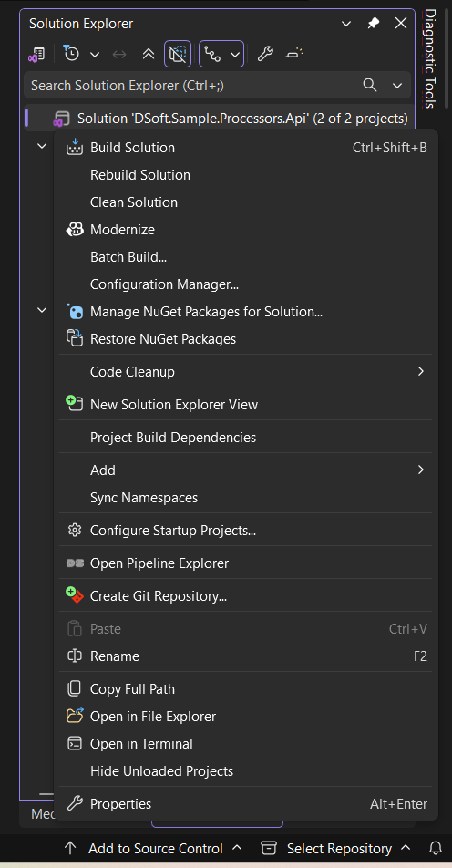Collapse the first project tree expander

tap(42, 146)
